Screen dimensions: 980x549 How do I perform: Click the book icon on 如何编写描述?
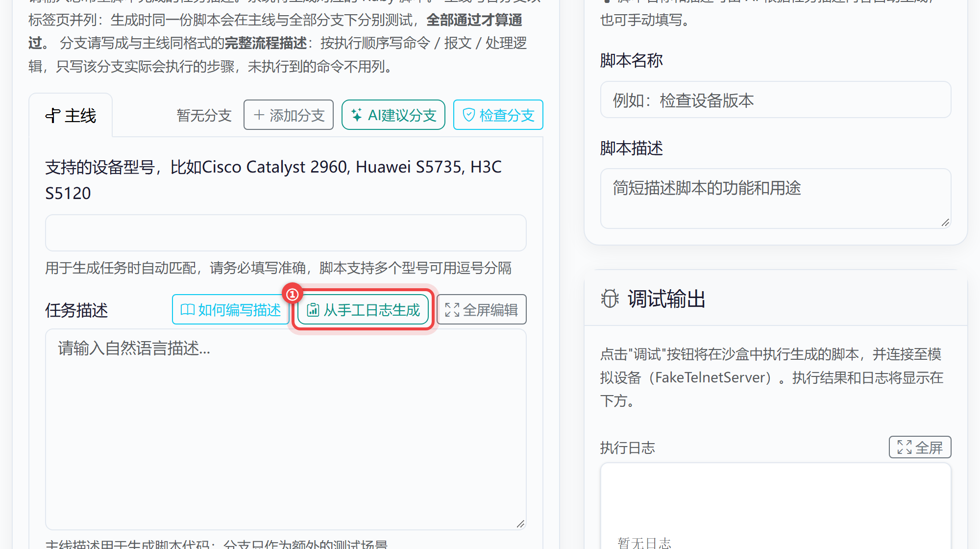(x=188, y=310)
